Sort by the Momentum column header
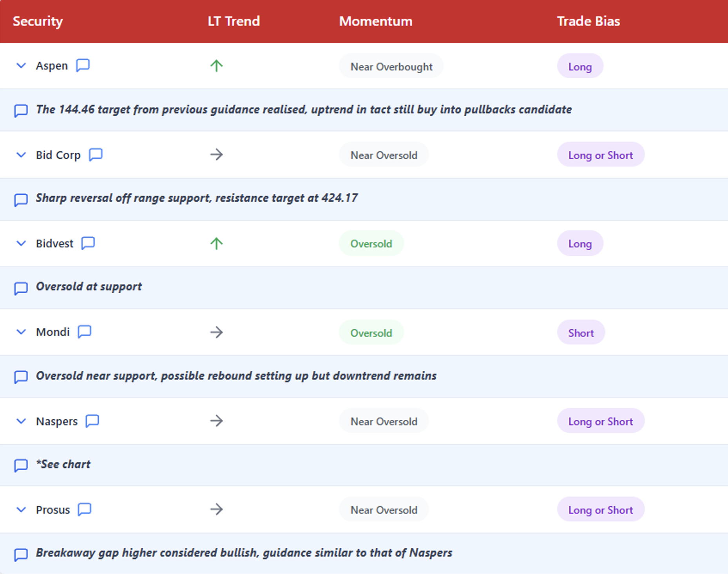This screenshot has width=728, height=574. click(375, 21)
